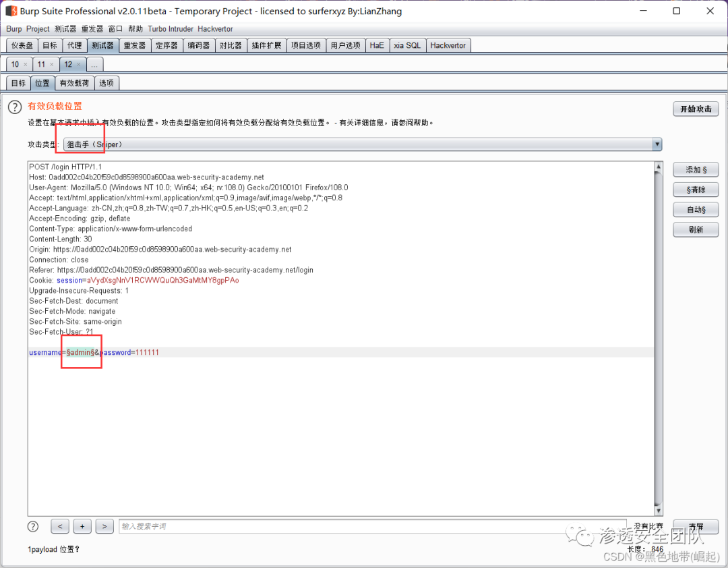Switch to the 编码器 tab
Screen dimensions: 728x568
[199, 46]
